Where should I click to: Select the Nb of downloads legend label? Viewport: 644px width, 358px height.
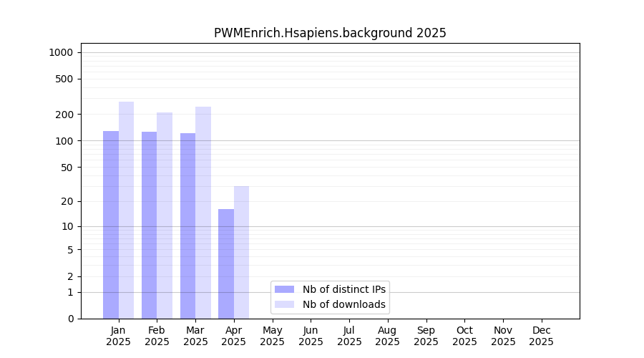click(x=344, y=304)
